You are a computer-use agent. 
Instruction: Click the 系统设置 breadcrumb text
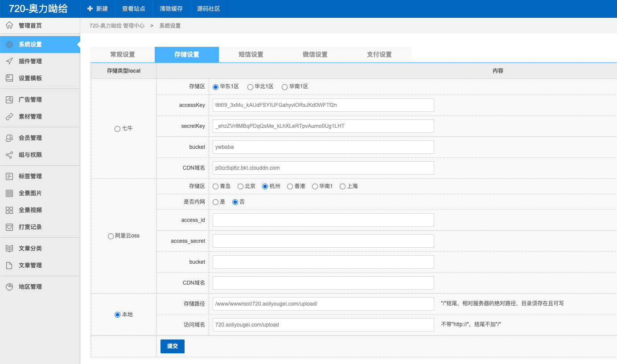tap(170, 26)
